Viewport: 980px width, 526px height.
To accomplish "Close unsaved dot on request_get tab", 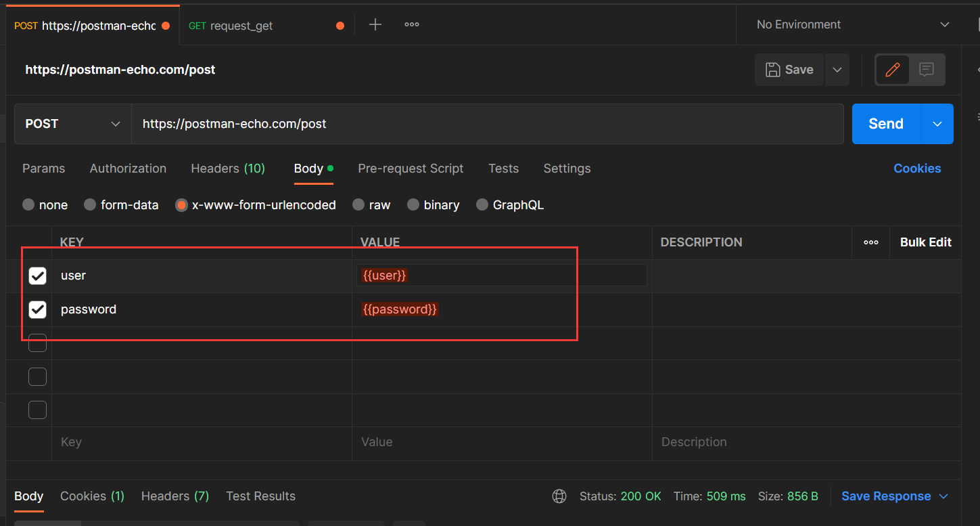I will (x=340, y=26).
